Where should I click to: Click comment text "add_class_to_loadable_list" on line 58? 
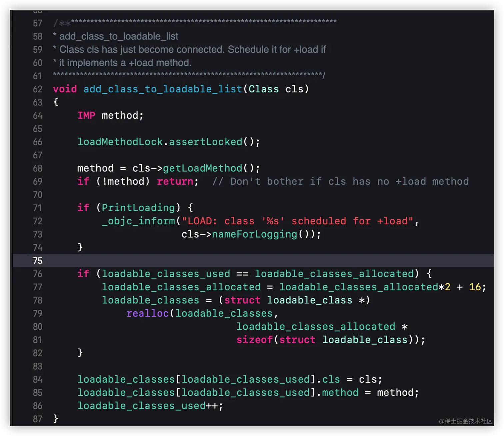(119, 36)
